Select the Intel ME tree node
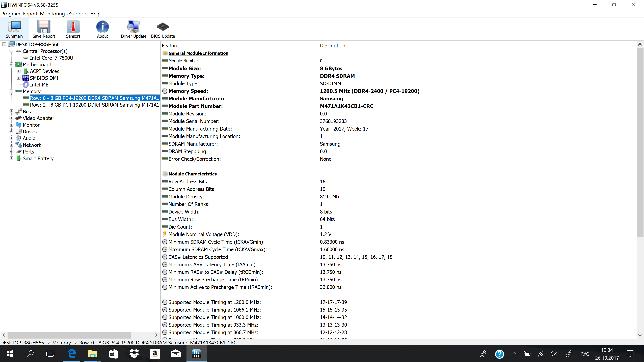 pyautogui.click(x=39, y=85)
